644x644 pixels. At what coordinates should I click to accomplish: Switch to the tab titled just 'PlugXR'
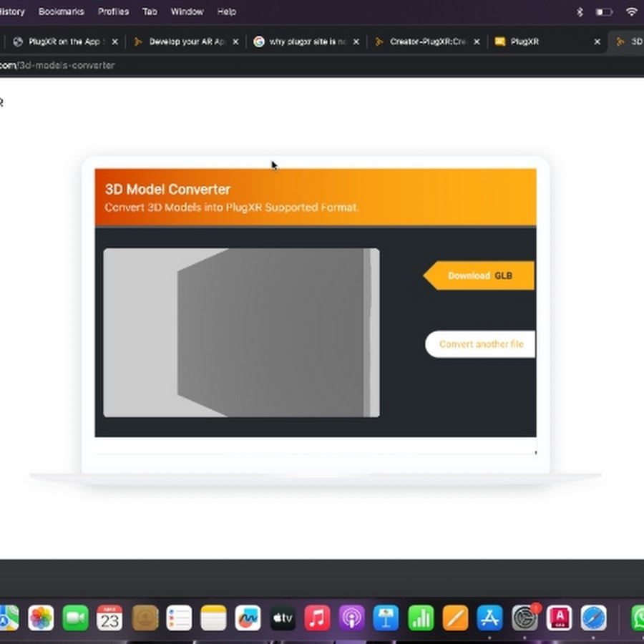(x=546, y=42)
